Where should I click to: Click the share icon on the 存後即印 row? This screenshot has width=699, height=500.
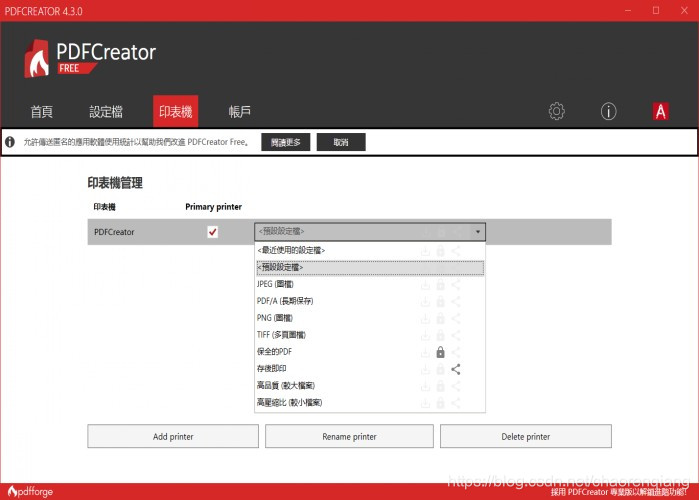pyautogui.click(x=456, y=369)
